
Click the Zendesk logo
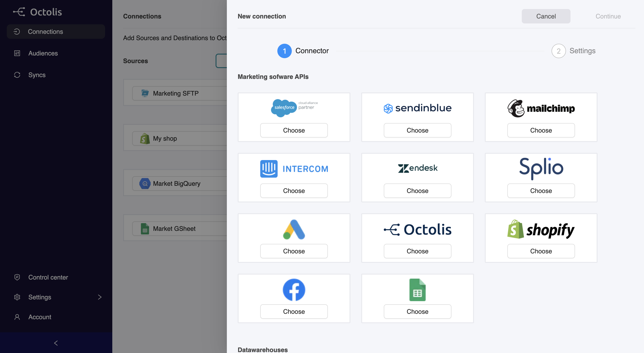point(418,168)
